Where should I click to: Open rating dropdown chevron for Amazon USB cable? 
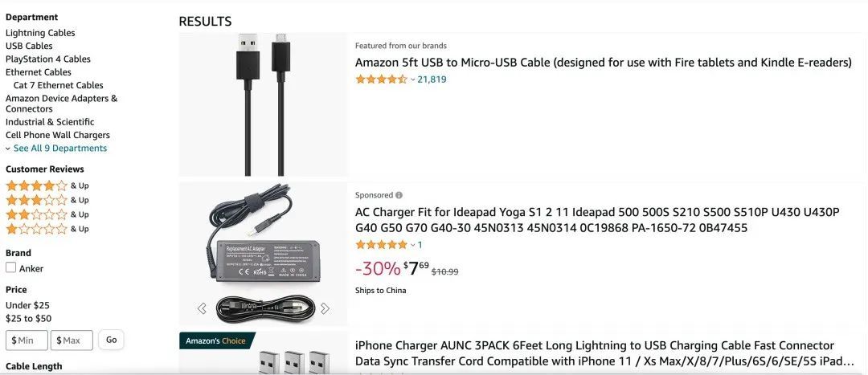[x=413, y=79]
